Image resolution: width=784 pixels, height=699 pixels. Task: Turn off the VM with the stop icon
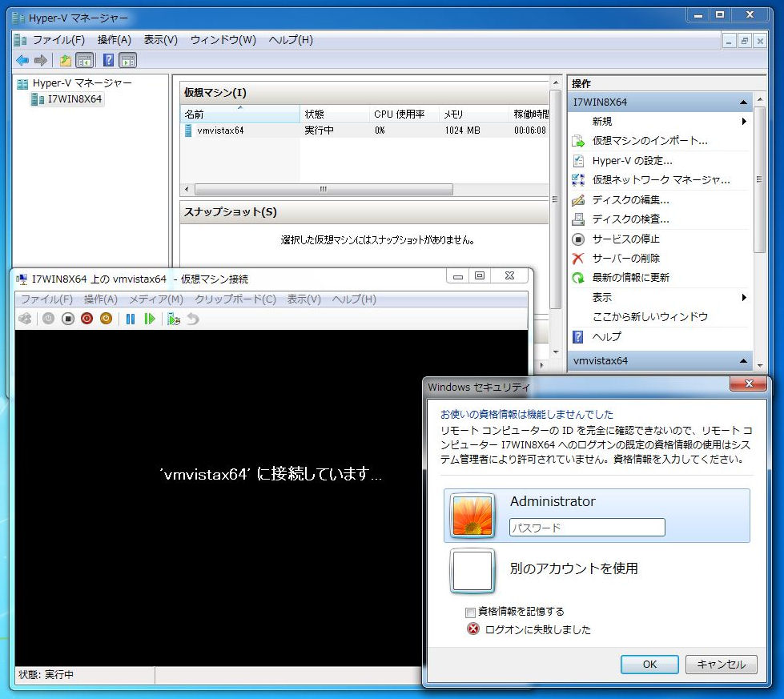(68, 319)
